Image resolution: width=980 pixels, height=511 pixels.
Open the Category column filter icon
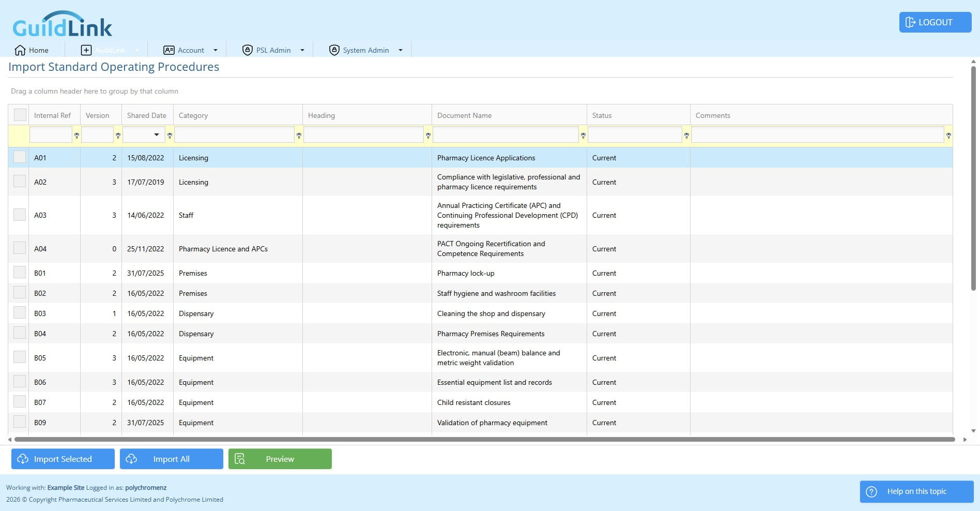[299, 136]
